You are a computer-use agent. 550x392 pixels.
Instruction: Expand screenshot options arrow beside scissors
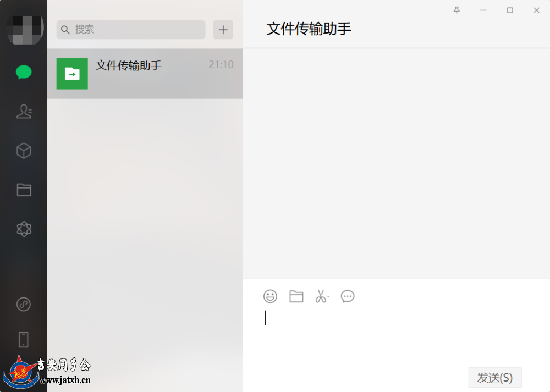click(x=329, y=297)
